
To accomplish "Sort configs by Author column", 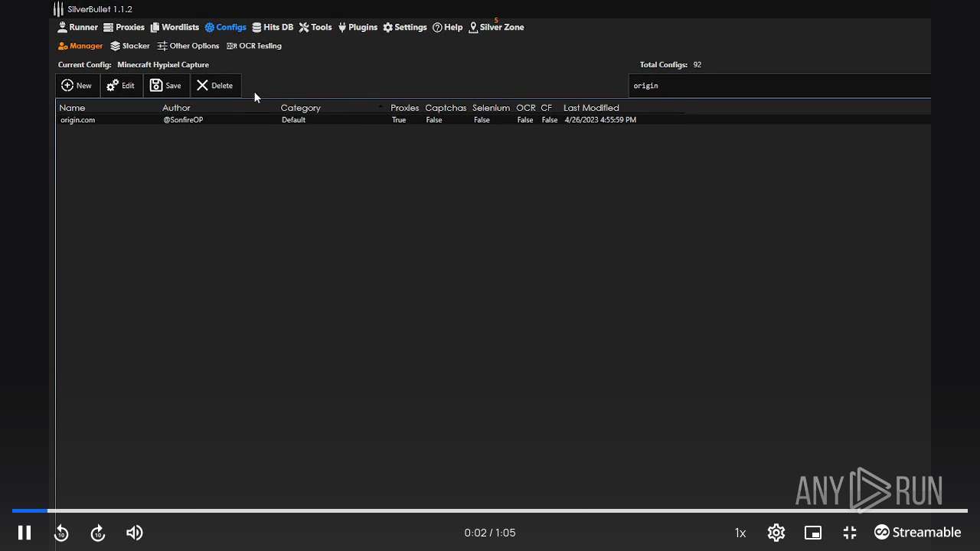I will tap(176, 108).
